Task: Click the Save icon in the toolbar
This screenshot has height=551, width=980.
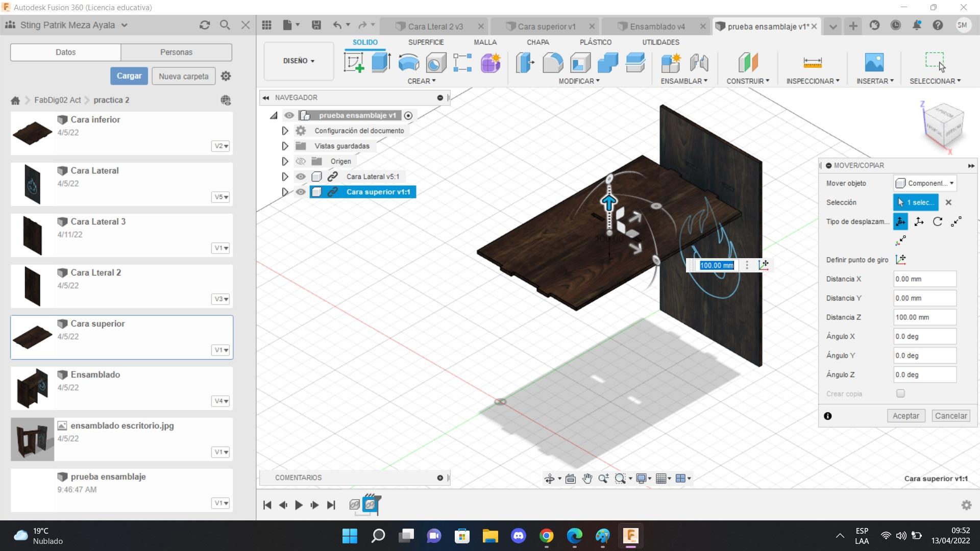Action: [x=316, y=25]
